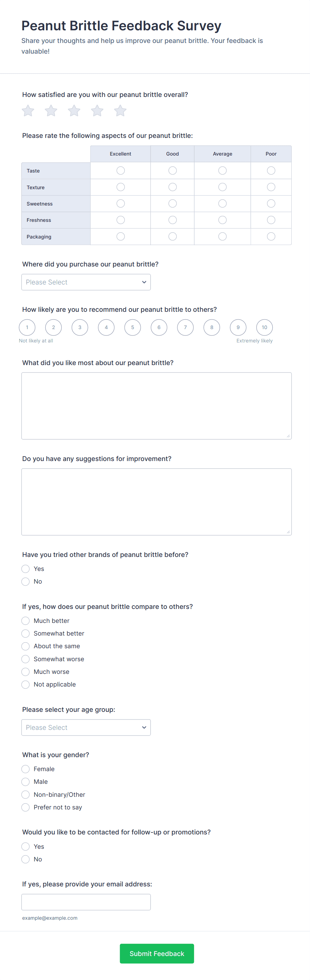Click the second star rating icon
The image size is (310, 980).
coord(51,111)
